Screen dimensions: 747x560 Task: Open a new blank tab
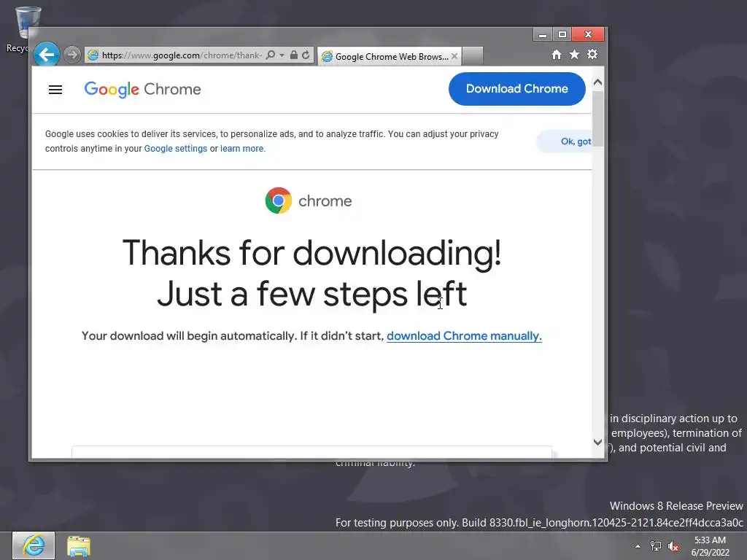pyautogui.click(x=473, y=55)
